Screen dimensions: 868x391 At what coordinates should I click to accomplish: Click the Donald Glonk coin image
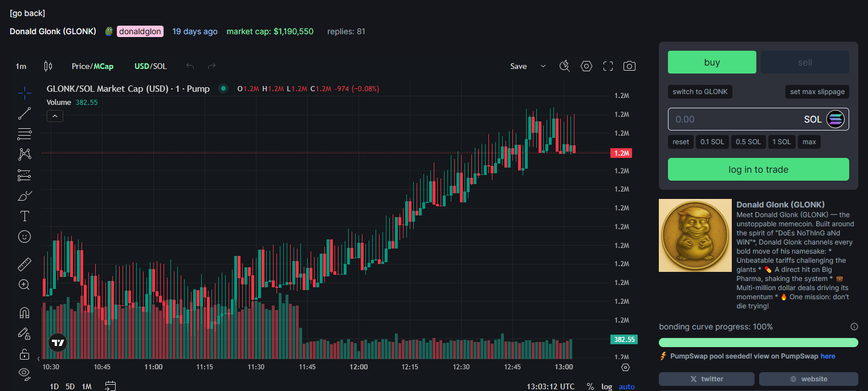click(x=695, y=235)
